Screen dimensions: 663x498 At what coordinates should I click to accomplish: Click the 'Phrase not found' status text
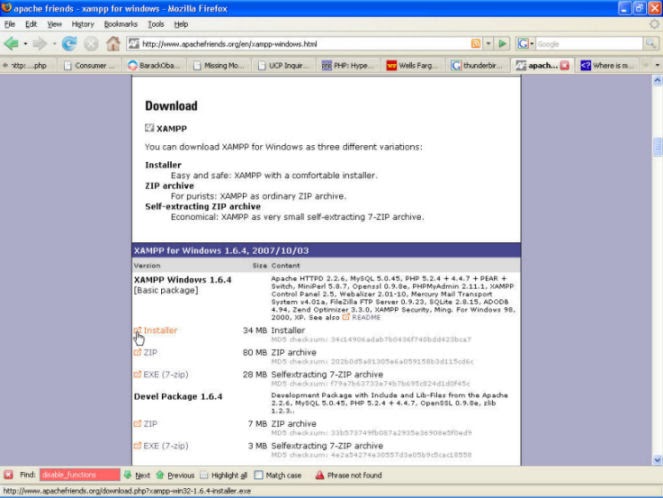click(354, 475)
